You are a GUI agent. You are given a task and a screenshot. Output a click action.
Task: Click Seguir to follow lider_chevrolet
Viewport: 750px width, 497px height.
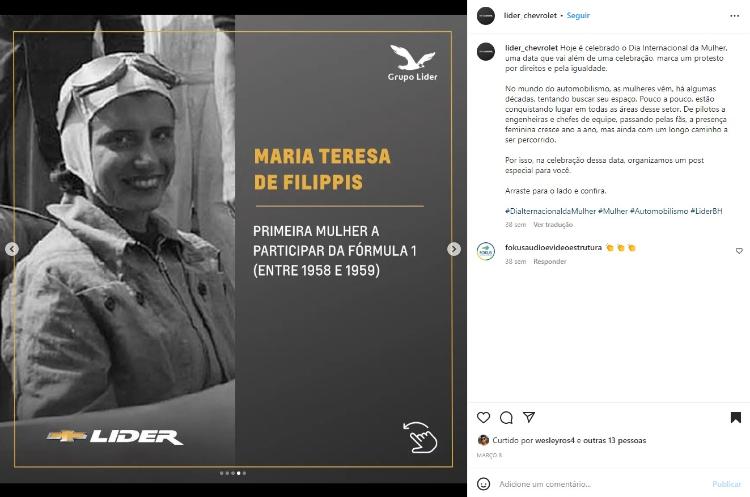[x=578, y=15]
